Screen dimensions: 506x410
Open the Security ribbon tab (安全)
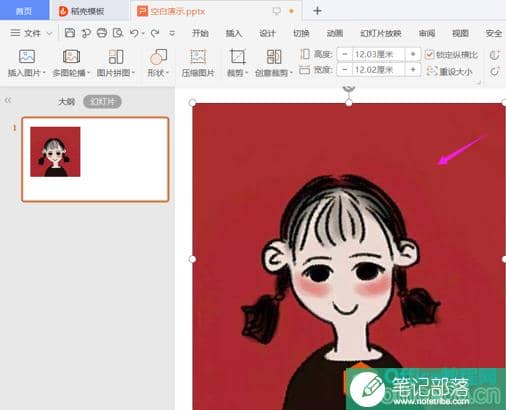click(x=494, y=33)
